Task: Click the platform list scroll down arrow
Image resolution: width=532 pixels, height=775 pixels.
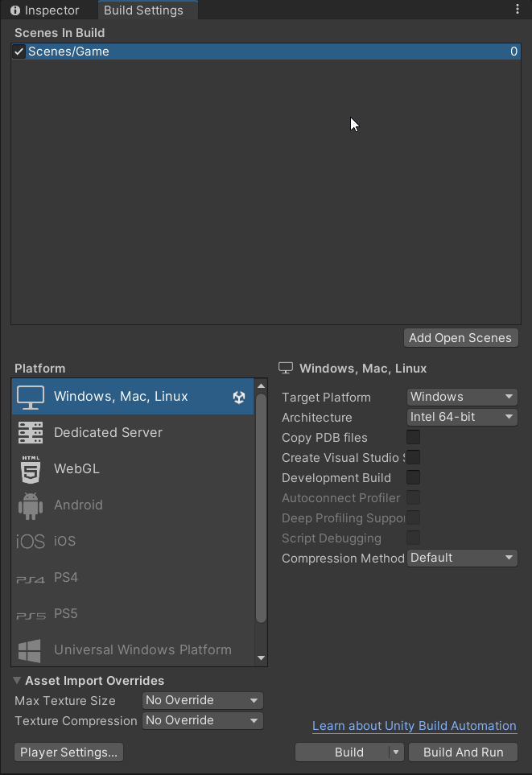Action: click(261, 658)
